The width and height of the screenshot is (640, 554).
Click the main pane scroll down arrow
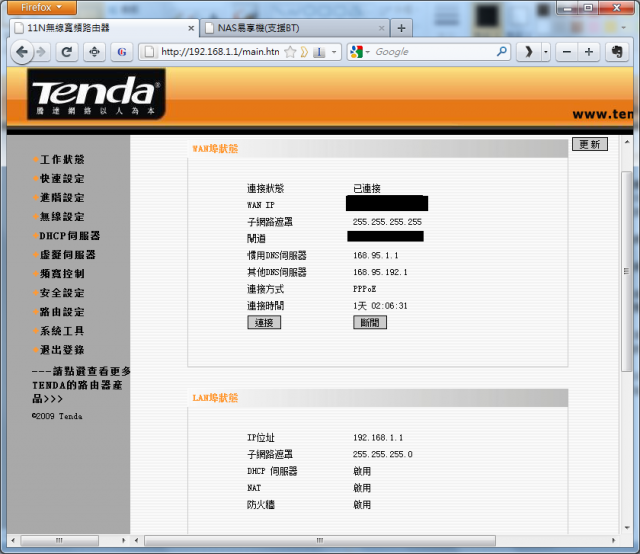click(x=627, y=528)
